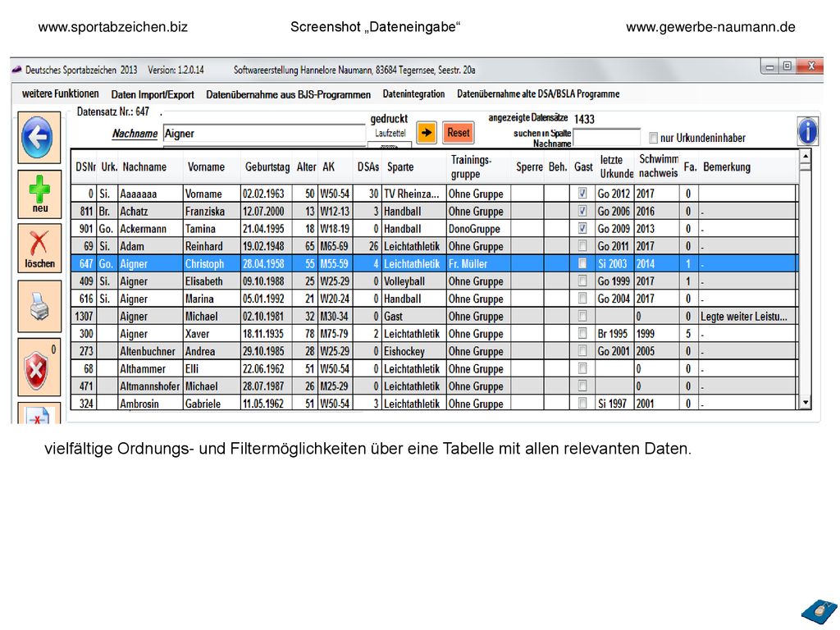The image size is (840, 630).
Task: Sort by Schwimmnachweis column header
Action: coord(659,166)
